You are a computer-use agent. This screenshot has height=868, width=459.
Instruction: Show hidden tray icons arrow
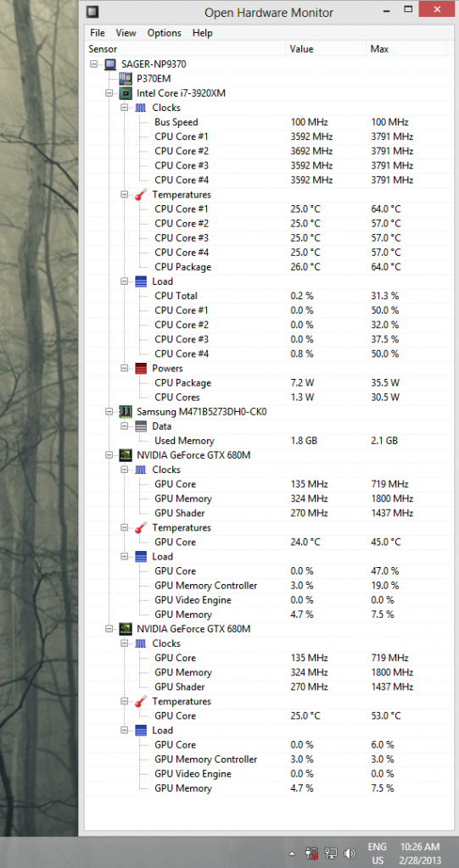click(x=292, y=854)
